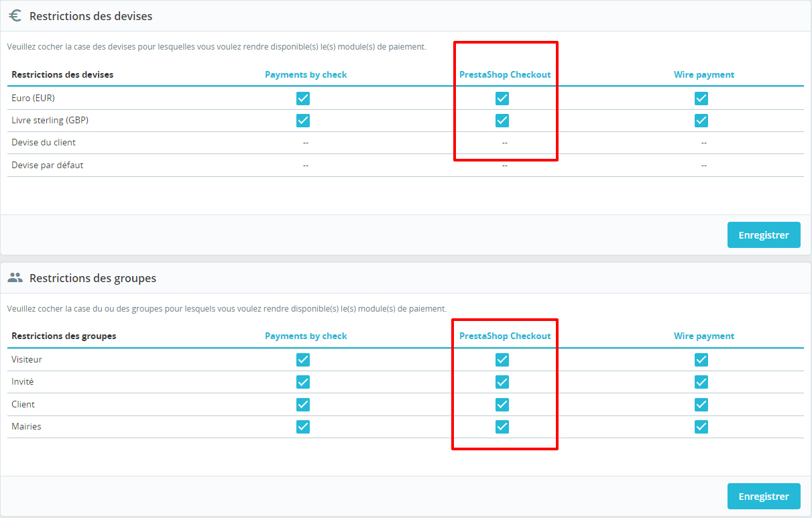Click Wire payment header in groups table
The width and height of the screenshot is (812, 518).
coord(704,336)
